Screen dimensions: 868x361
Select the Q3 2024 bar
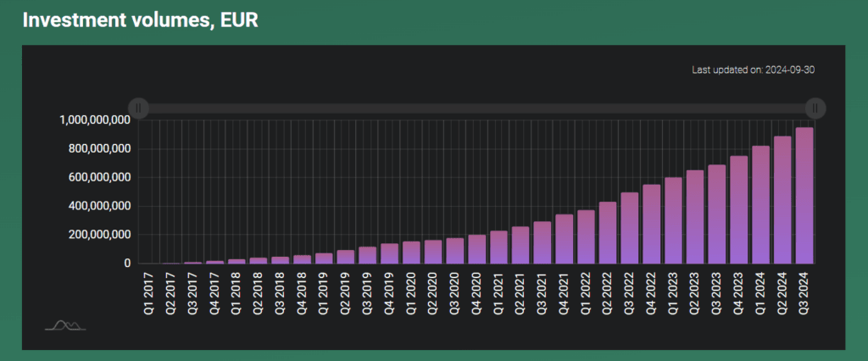click(x=804, y=196)
